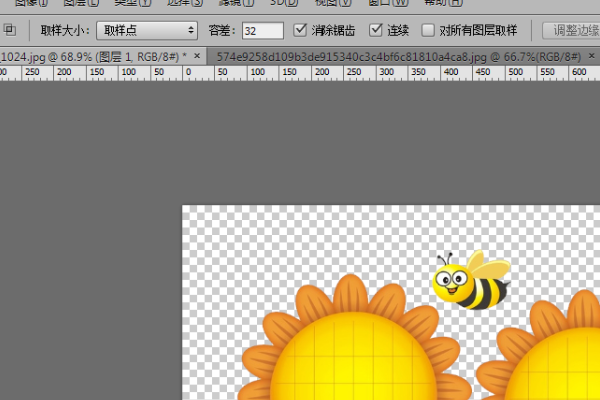Toggle the 连续 contiguous checkbox
600x400 pixels.
pyautogui.click(x=376, y=31)
